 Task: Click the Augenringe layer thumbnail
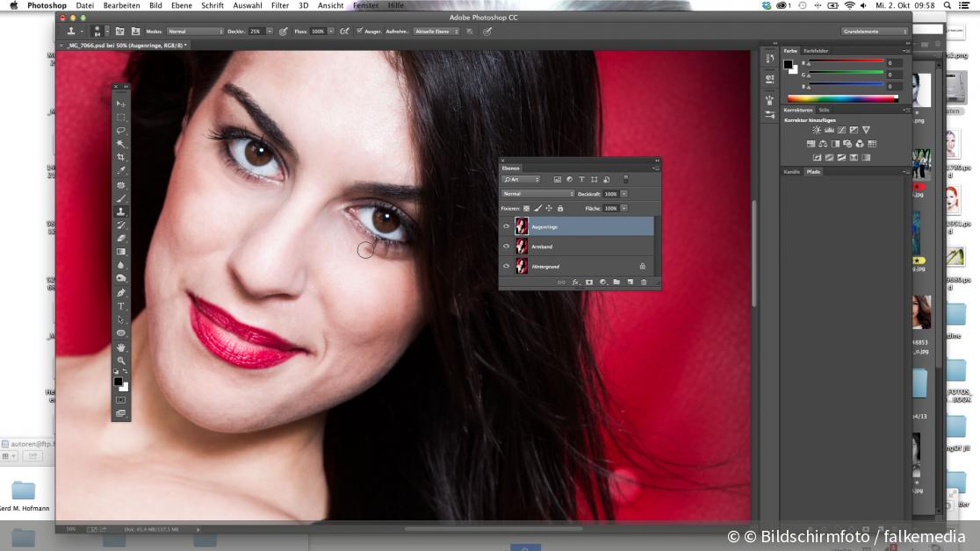pyautogui.click(x=522, y=226)
